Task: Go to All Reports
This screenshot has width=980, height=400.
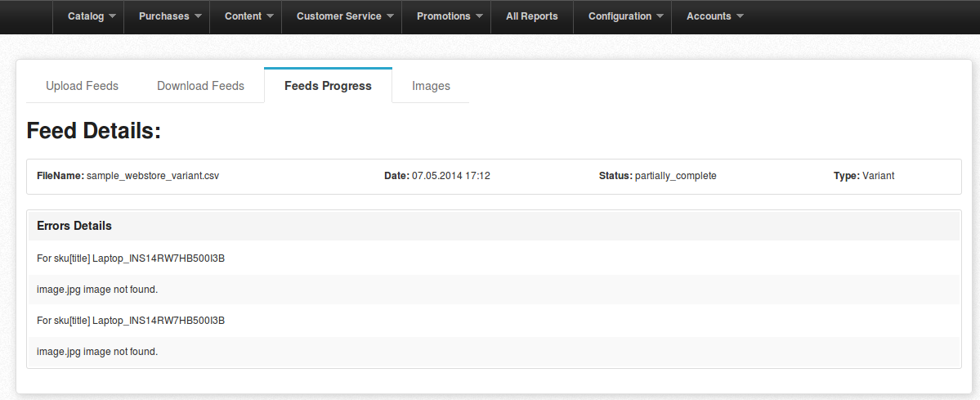Action: point(532,17)
